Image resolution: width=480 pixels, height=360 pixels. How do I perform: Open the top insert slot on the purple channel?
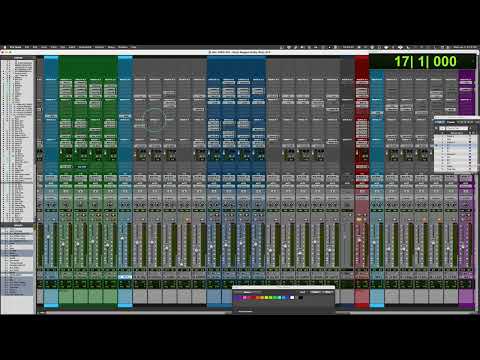pos(466,82)
